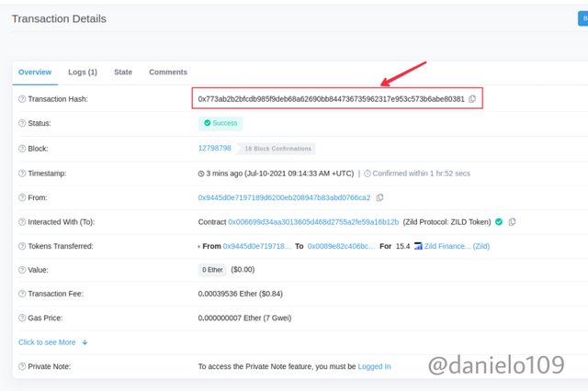The image size is (588, 391).
Task: Copy the ZILD contract address icon
Action: point(512,222)
